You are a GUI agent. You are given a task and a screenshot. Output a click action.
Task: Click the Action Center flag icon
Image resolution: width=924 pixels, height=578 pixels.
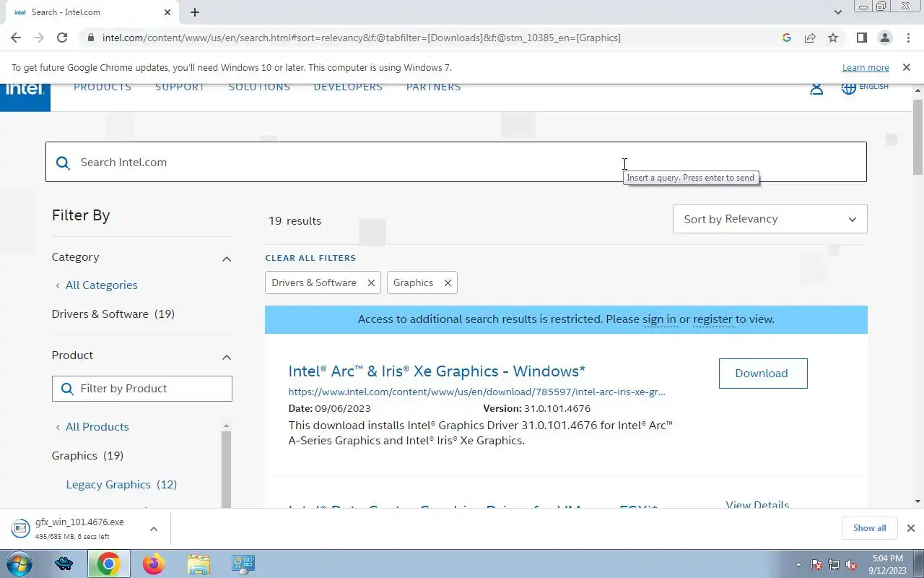click(816, 564)
